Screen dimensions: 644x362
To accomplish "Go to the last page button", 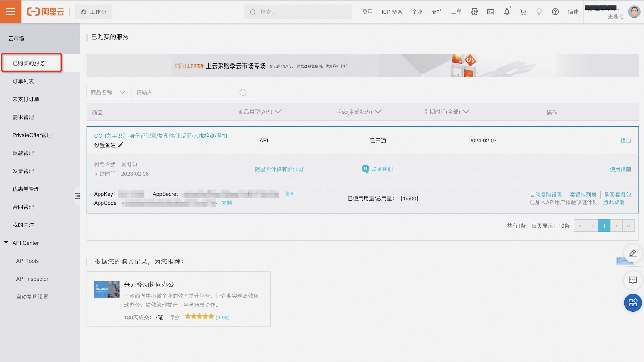I will click(x=629, y=226).
